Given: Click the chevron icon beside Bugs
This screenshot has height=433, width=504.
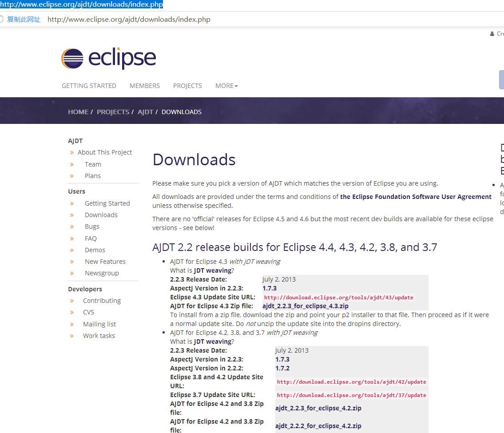Looking at the screenshot, I should tap(71, 227).
